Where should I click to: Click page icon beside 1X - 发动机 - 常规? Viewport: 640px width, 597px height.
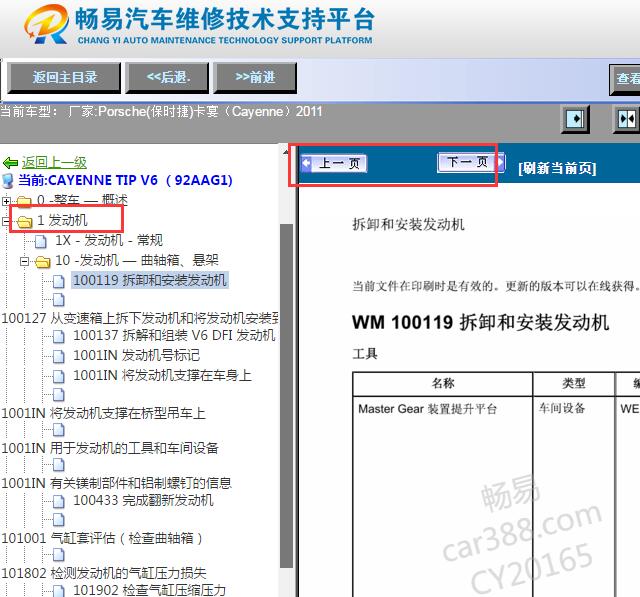[x=40, y=241]
